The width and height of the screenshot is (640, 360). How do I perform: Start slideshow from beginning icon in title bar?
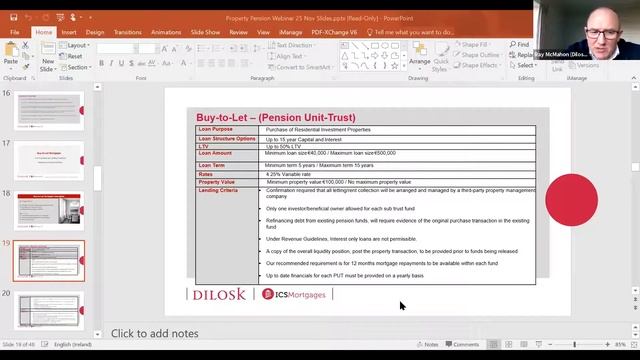60,17
